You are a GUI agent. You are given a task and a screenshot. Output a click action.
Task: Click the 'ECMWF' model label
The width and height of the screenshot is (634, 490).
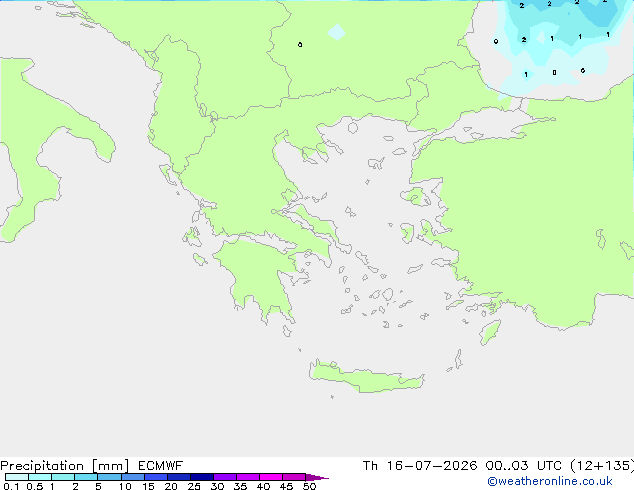tap(161, 466)
